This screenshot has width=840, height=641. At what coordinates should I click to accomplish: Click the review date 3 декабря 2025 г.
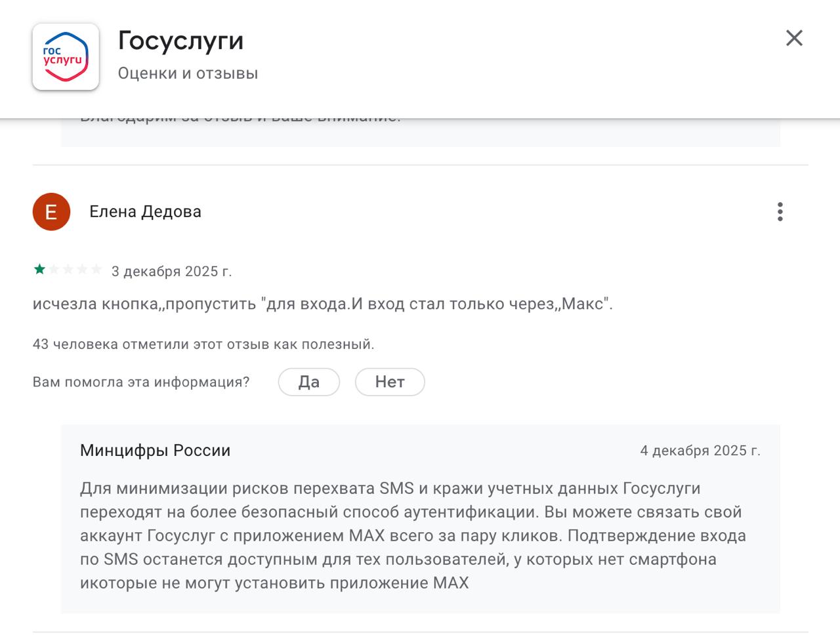(x=173, y=270)
